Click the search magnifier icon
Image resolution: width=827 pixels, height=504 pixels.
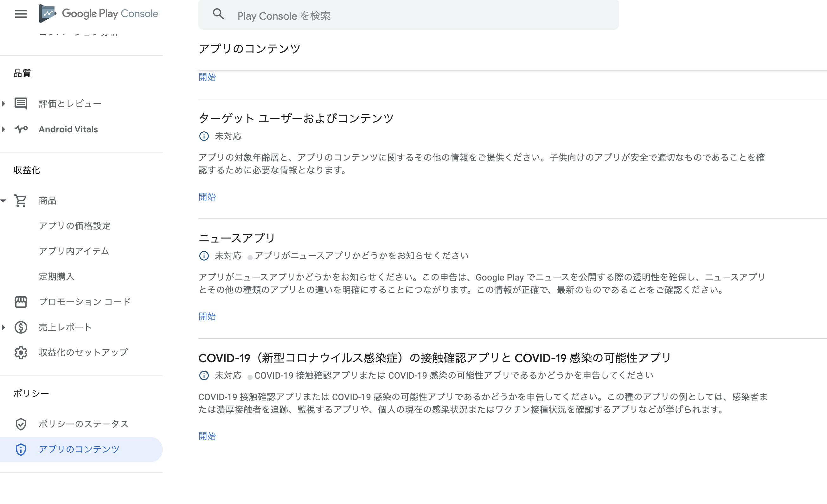click(218, 14)
